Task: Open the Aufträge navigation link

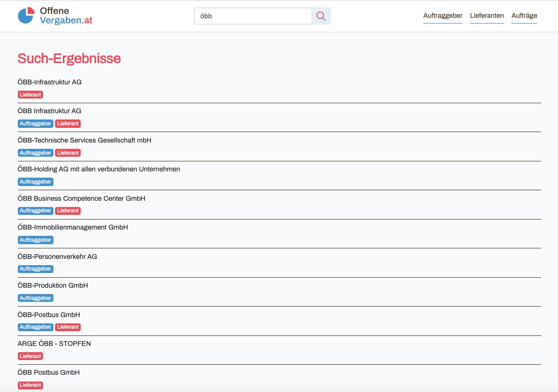Action: [524, 16]
